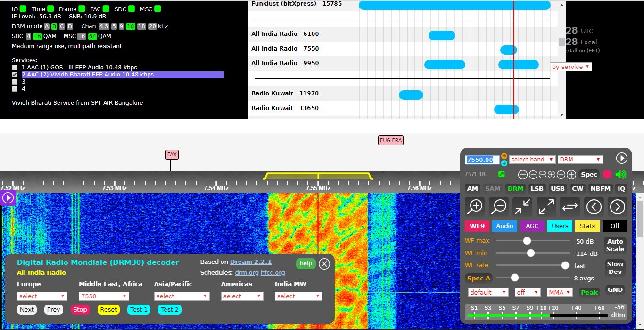Zoom in with the magnifier plus icon
The width and height of the screenshot is (644, 330).
[x=475, y=206]
